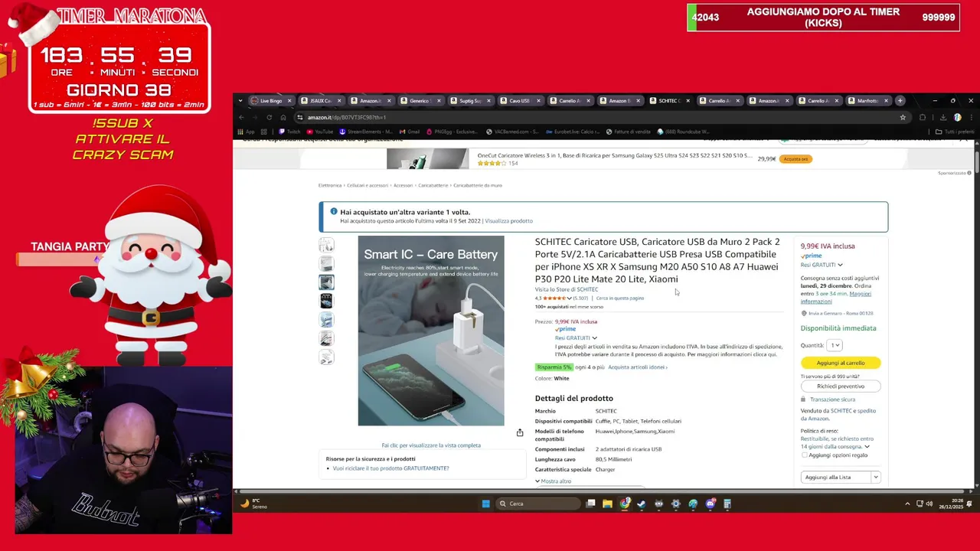
Task: Click the main Smart IC product image
Action: pos(431,331)
